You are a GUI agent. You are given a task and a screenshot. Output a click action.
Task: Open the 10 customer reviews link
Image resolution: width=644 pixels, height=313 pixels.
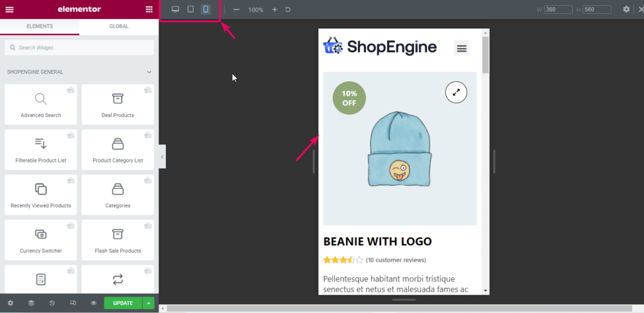pyautogui.click(x=396, y=260)
